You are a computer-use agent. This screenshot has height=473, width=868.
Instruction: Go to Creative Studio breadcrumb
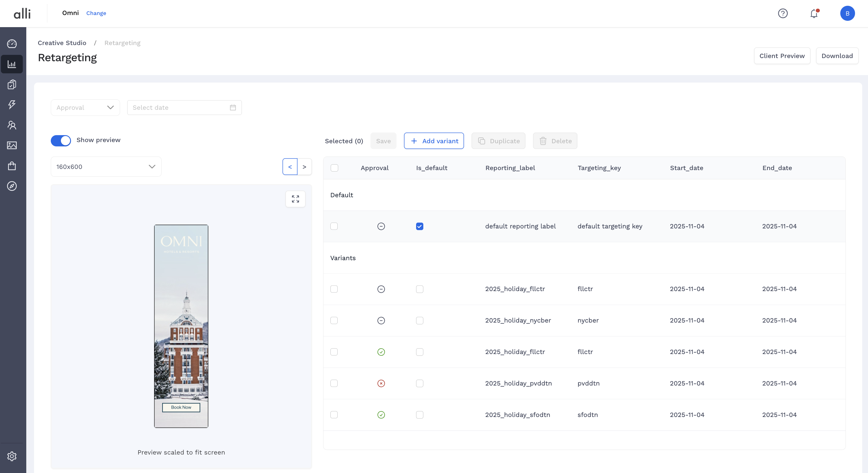[62, 43]
